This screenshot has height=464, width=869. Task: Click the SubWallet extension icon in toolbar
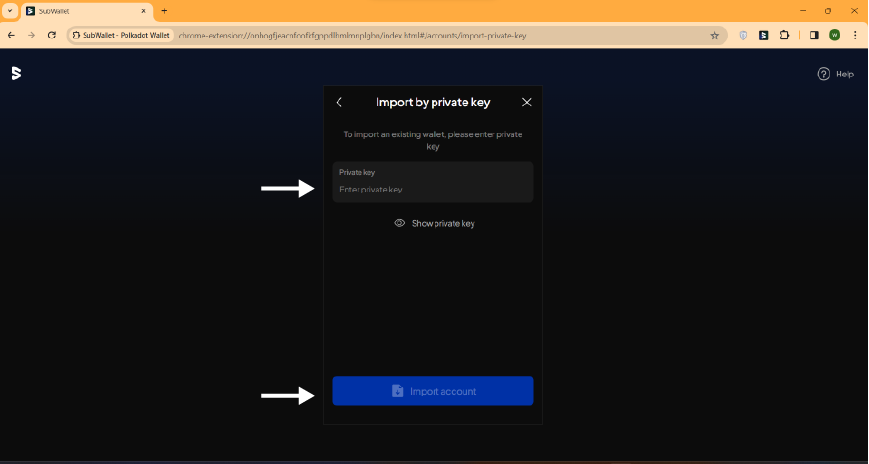[764, 35]
